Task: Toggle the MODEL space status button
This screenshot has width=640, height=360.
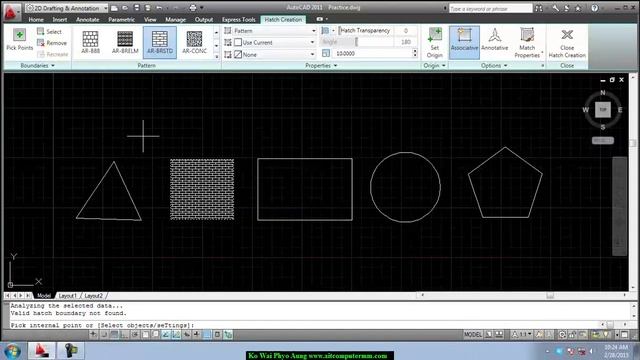Action: pyautogui.click(x=473, y=335)
